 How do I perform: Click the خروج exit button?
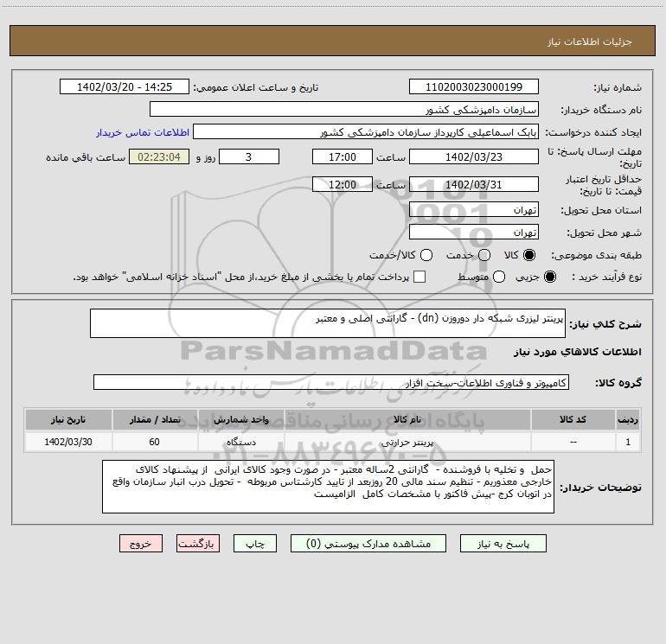[x=141, y=544]
